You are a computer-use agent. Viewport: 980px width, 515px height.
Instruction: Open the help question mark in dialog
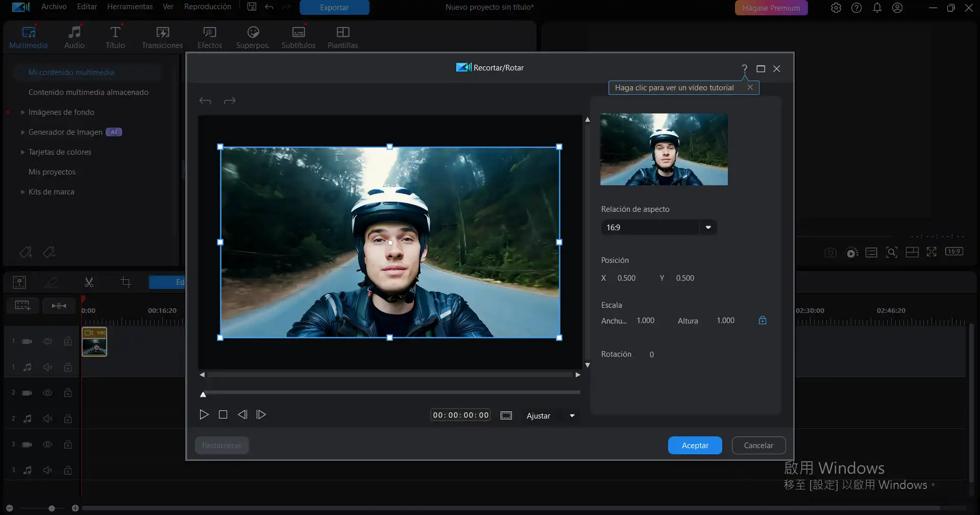coord(744,68)
